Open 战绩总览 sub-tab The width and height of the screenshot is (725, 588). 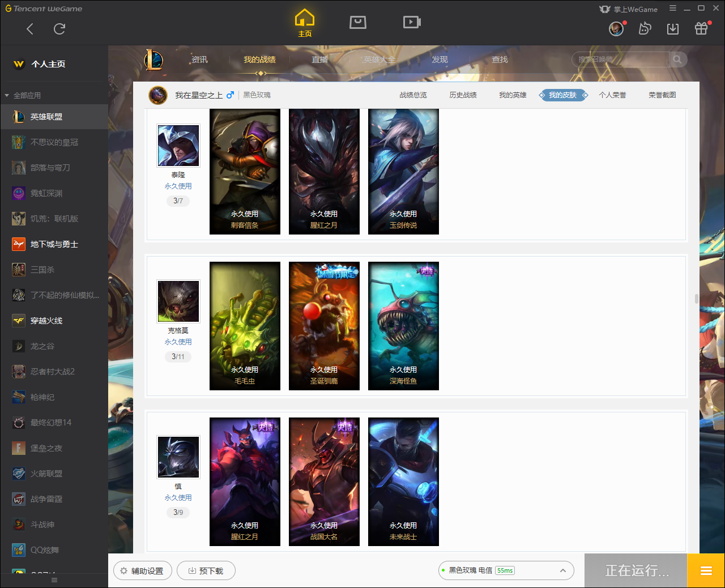pos(413,95)
